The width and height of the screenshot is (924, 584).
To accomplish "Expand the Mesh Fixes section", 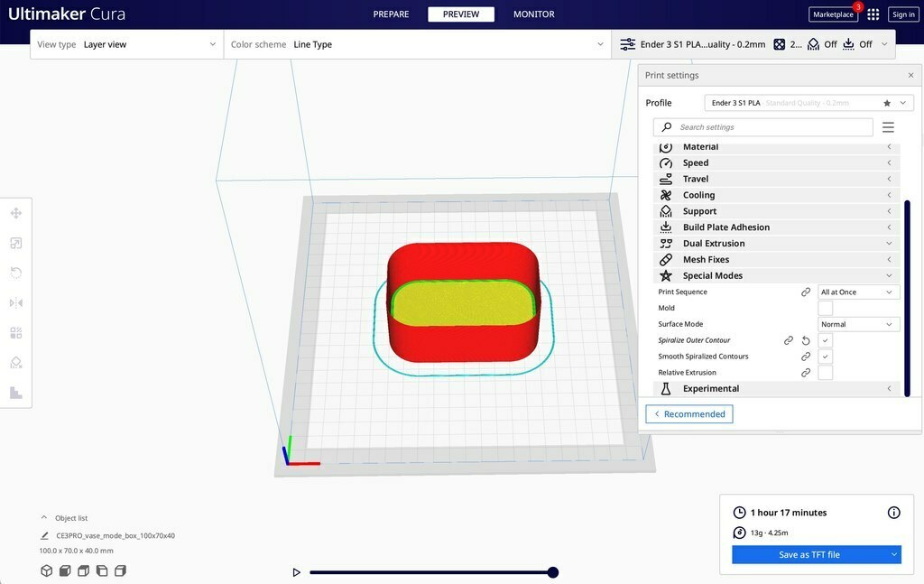I will (x=777, y=259).
